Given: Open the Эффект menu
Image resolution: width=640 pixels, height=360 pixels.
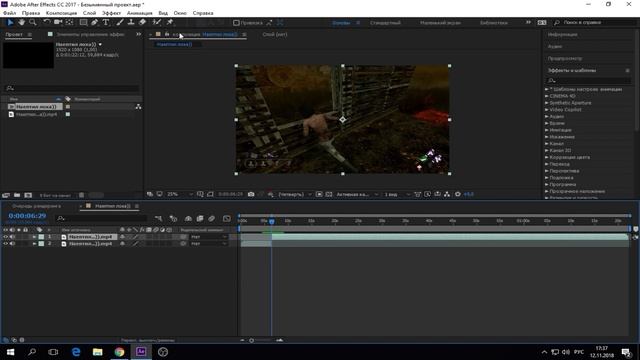Looking at the screenshot, I should [111, 13].
